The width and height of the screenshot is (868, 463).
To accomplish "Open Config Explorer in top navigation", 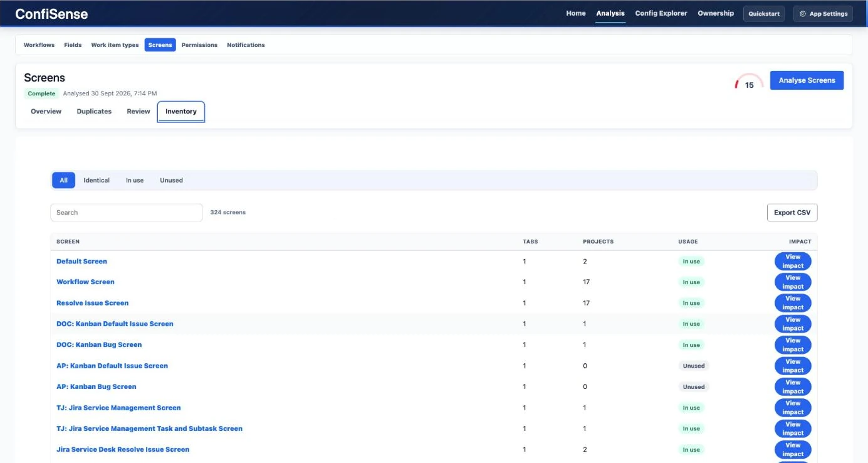I will (661, 13).
